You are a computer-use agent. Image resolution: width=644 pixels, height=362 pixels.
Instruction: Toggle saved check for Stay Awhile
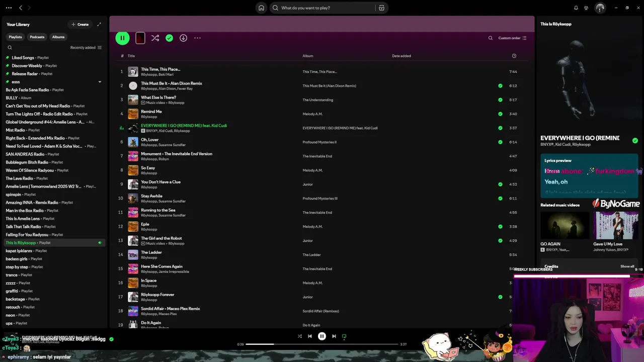500,199
